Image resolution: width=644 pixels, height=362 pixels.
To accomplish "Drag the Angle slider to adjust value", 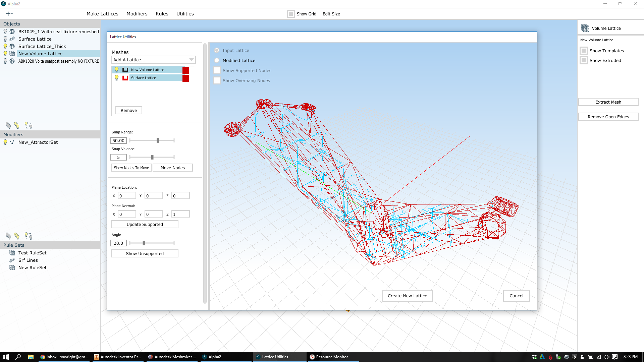I will (x=144, y=243).
